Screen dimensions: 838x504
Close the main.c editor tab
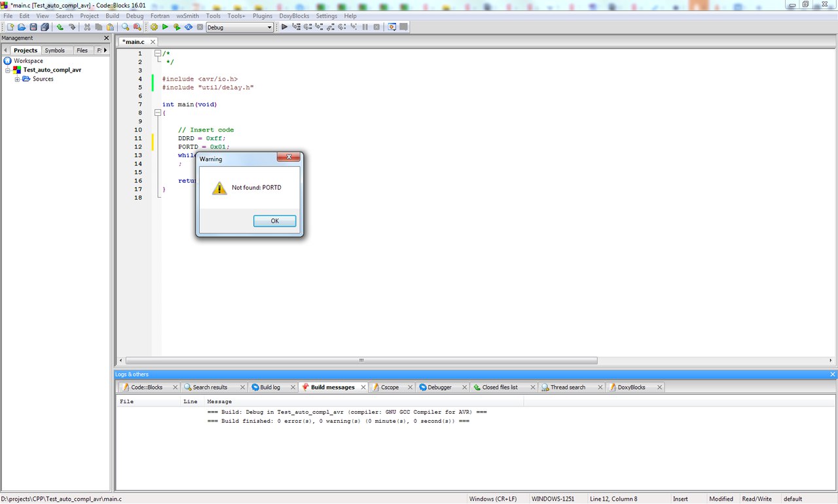153,41
